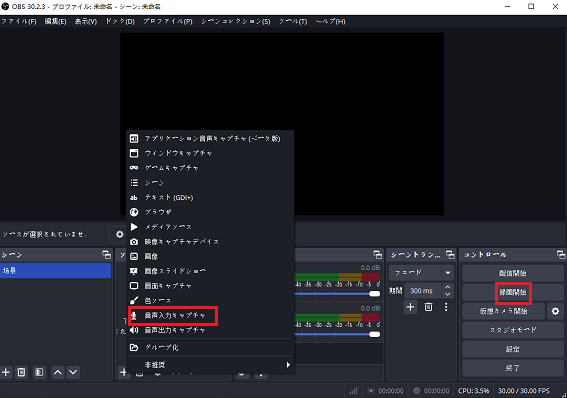Open transition properties three-dot menu

pyautogui.click(x=446, y=307)
